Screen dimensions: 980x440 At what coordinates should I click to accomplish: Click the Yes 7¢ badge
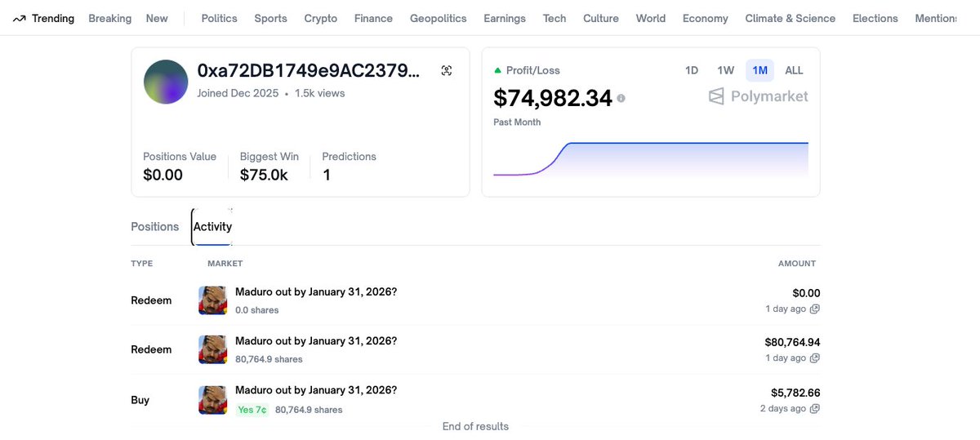[252, 410]
